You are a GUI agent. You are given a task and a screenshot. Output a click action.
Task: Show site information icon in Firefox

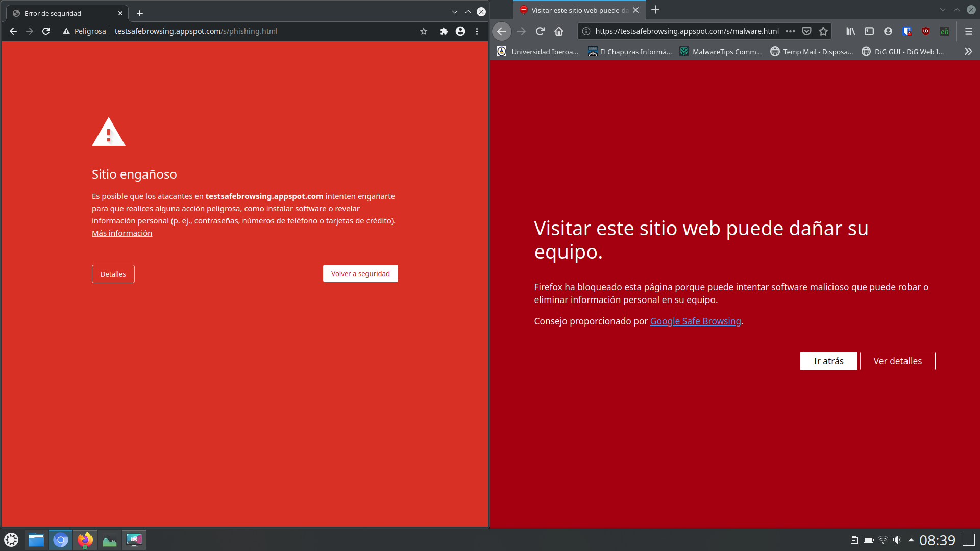[x=586, y=31]
